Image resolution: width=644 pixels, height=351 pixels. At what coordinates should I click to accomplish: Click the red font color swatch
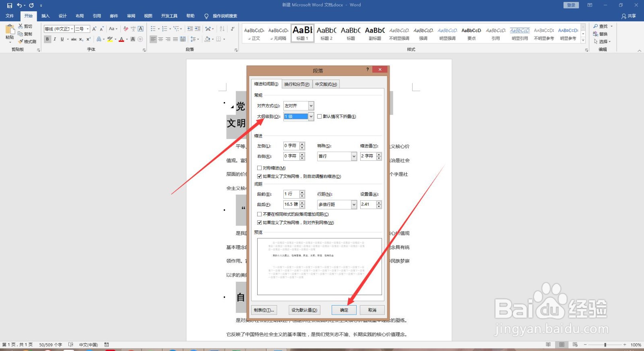click(121, 39)
